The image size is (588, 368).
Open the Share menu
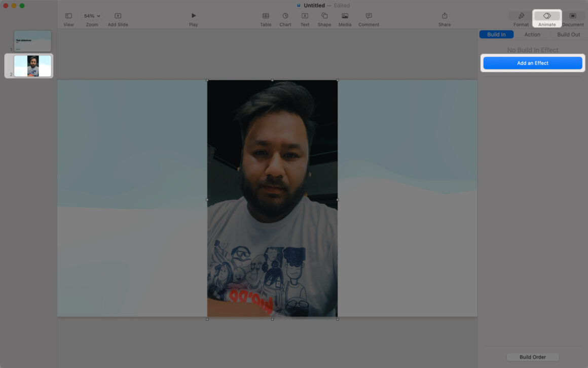coord(444,19)
